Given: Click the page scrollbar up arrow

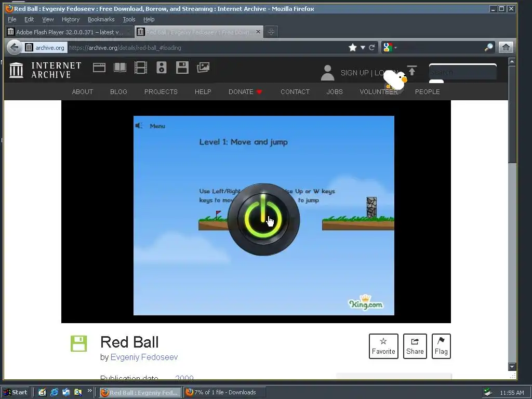Looking at the screenshot, I should (x=512, y=61).
